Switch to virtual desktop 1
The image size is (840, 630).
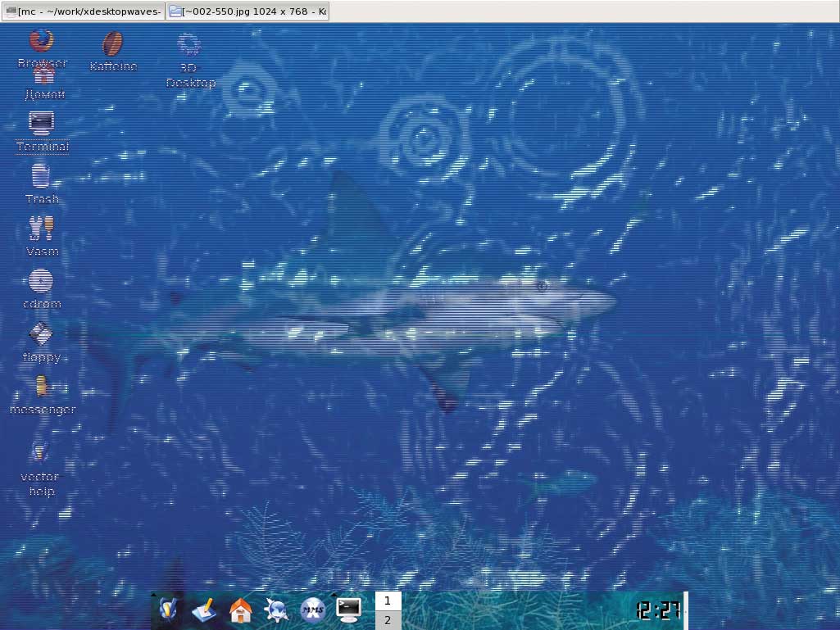pyautogui.click(x=388, y=601)
